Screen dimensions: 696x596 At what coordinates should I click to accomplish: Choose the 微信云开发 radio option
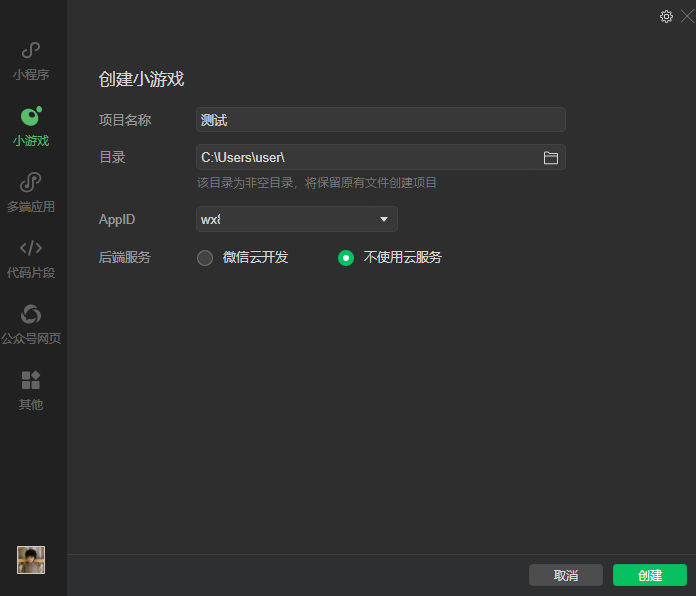(x=205, y=258)
